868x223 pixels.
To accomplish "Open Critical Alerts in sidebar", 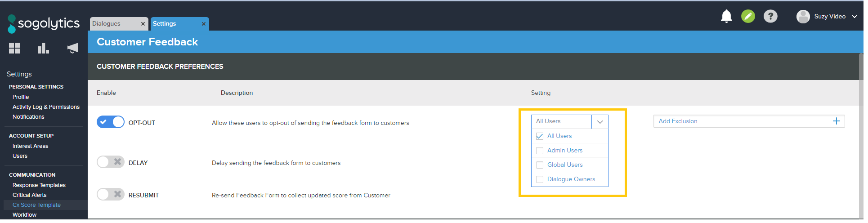I will click(x=30, y=195).
